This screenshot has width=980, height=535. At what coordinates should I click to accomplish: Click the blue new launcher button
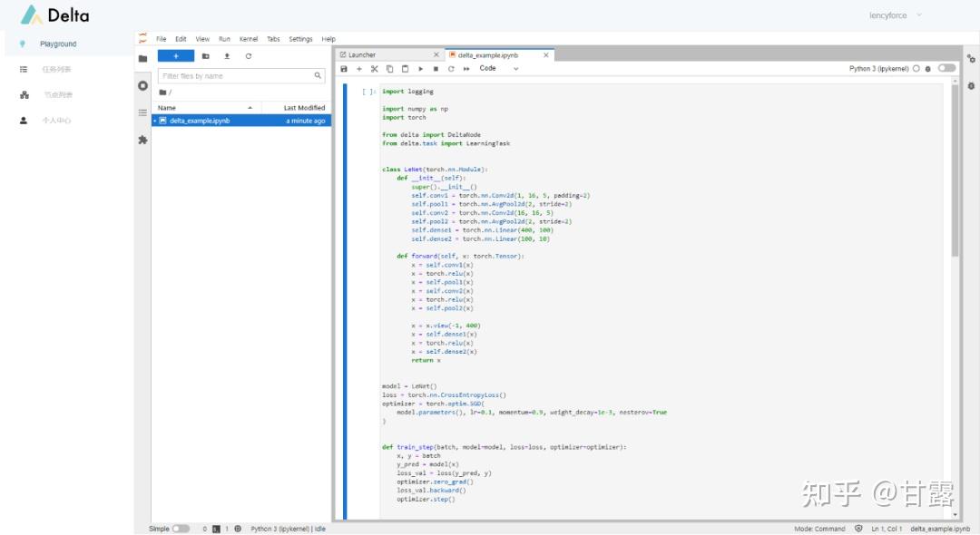[175, 56]
